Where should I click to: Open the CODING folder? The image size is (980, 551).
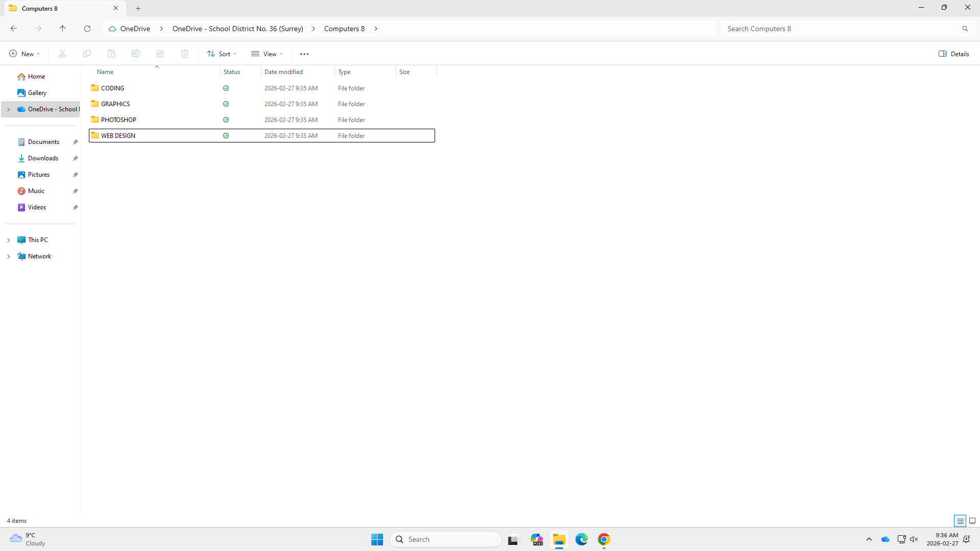click(112, 88)
